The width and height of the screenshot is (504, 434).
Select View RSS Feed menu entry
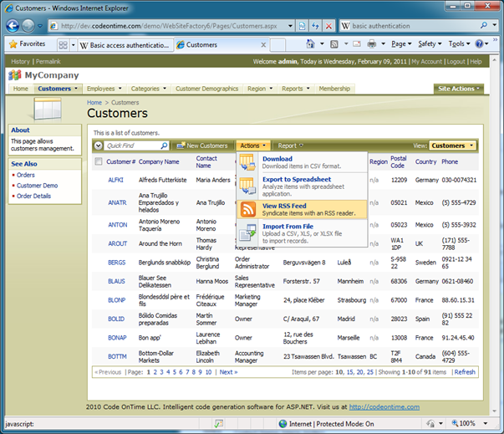coord(302,209)
